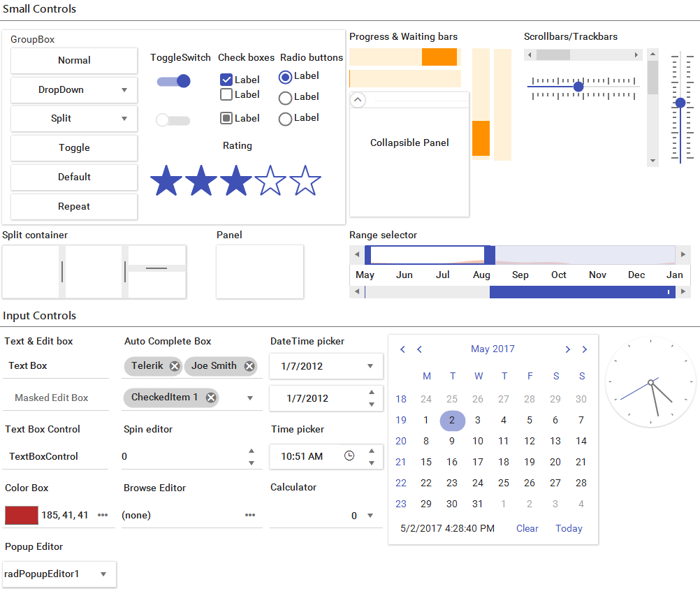Select day 31 in the calendar
The width and height of the screenshot is (700, 589).
point(478,504)
